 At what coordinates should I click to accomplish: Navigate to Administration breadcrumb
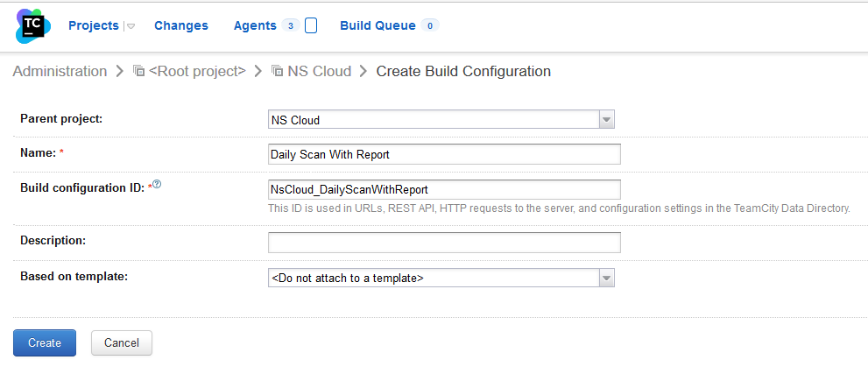(x=60, y=71)
